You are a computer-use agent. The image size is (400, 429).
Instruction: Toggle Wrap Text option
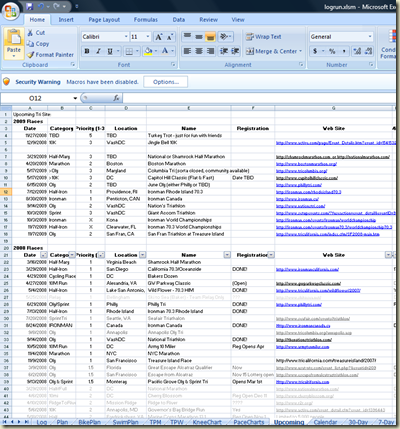[x=263, y=37]
